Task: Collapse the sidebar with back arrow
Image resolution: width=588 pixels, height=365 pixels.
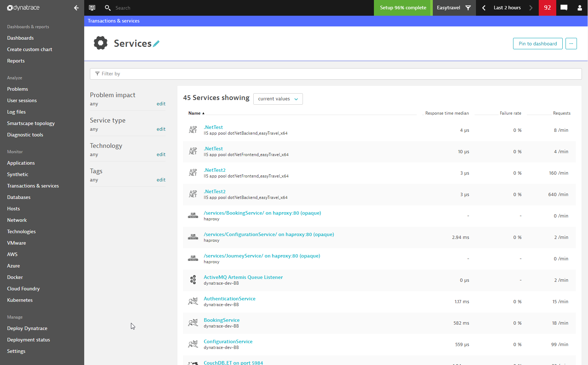Action: click(x=76, y=7)
